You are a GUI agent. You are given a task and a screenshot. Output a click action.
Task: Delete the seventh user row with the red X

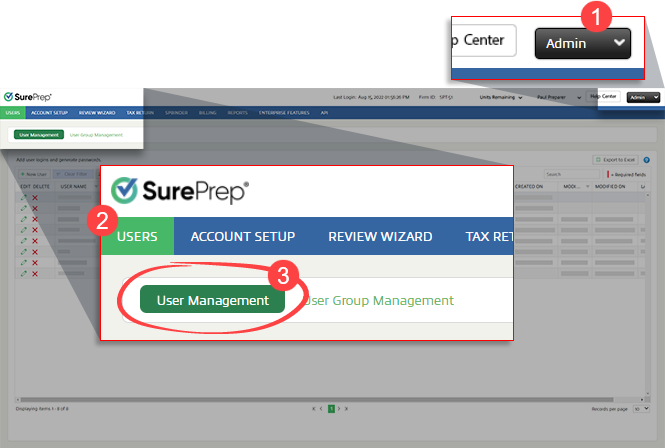(x=35, y=263)
